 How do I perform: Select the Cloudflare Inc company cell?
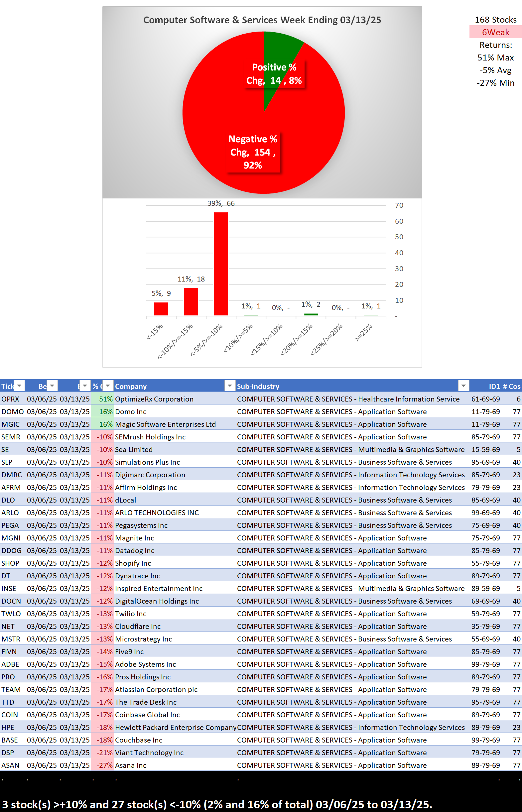pos(175,626)
